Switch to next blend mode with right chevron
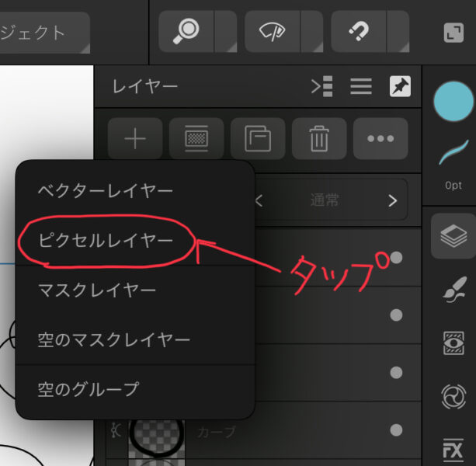 [392, 200]
